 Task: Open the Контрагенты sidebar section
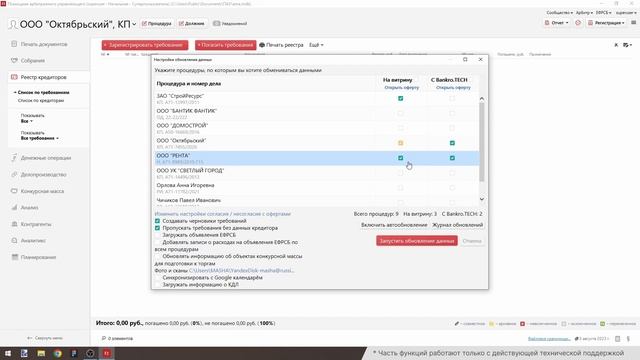[31, 224]
